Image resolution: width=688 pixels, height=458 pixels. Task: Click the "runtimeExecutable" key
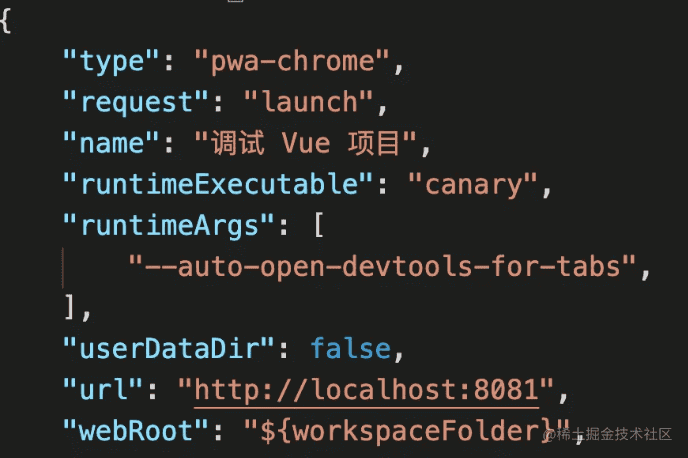[218, 184]
